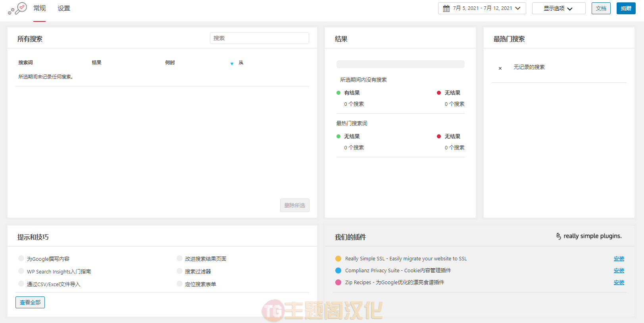Click the 所选期间未记录任何搜索 message text
Viewport: 644px width, 323px height.
(46, 77)
